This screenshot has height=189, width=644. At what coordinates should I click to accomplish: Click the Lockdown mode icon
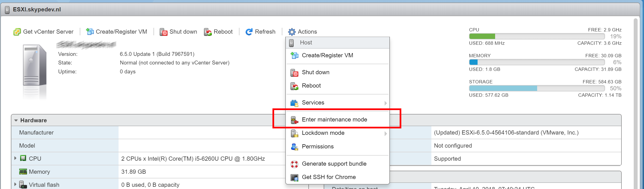click(x=294, y=133)
